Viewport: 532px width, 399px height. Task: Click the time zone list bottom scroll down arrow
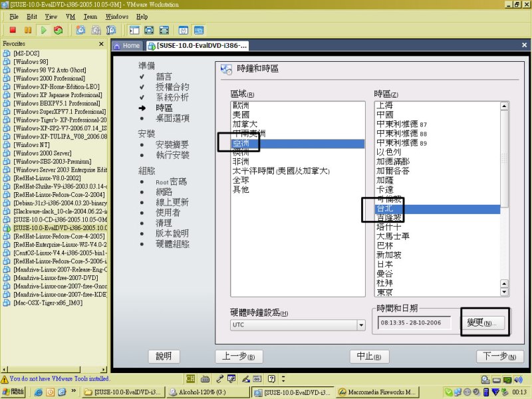504,292
